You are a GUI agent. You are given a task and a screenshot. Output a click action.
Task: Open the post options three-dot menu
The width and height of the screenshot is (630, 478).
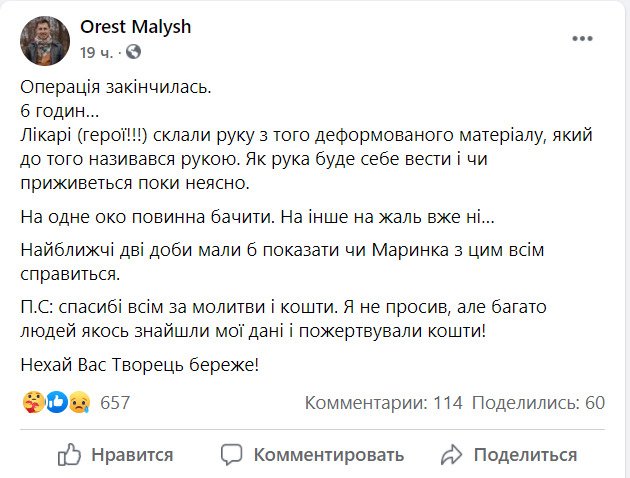583,39
